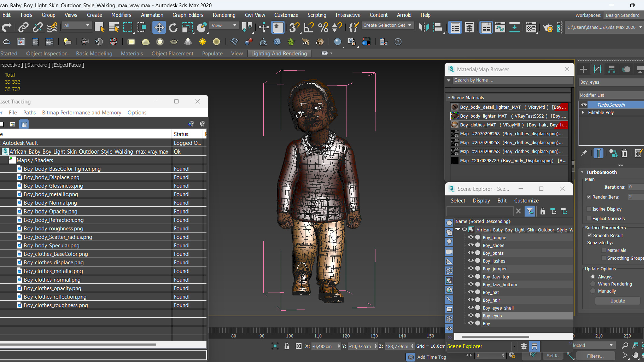Switch to the Object Inspection ribbon tab
The height and width of the screenshot is (362, 644).
pyautogui.click(x=47, y=53)
